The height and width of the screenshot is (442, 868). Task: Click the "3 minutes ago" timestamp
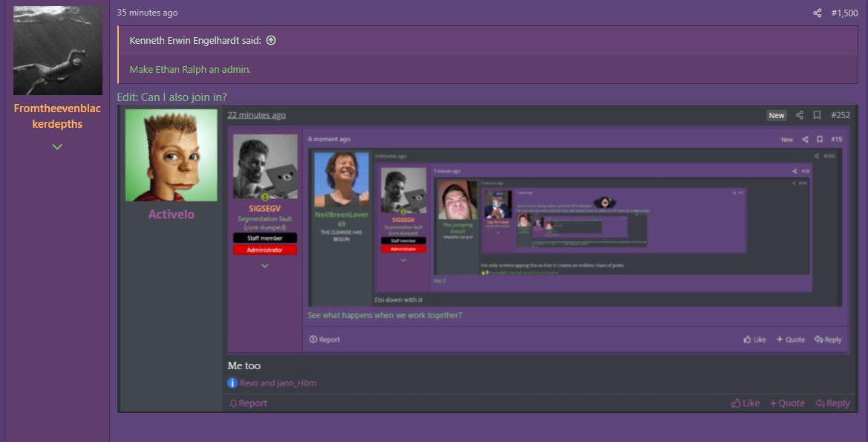click(x=391, y=156)
